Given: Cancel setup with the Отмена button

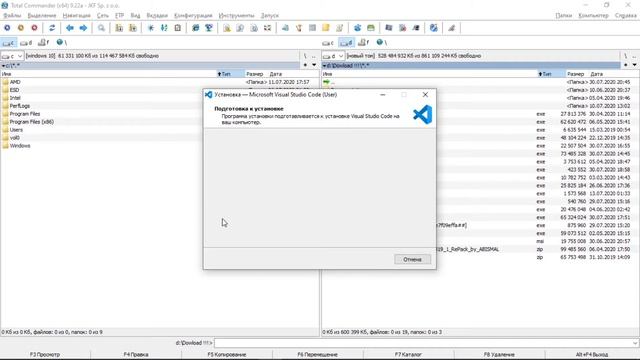Looking at the screenshot, I should (412, 259).
